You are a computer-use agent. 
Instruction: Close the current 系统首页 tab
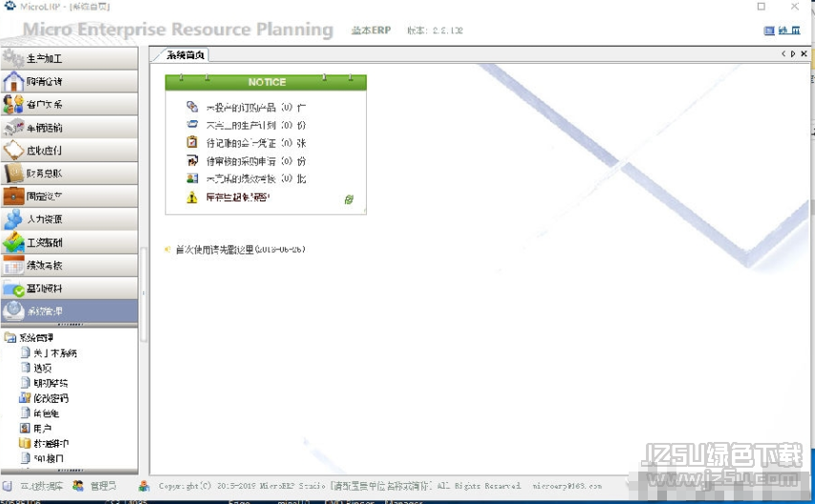coord(804,53)
